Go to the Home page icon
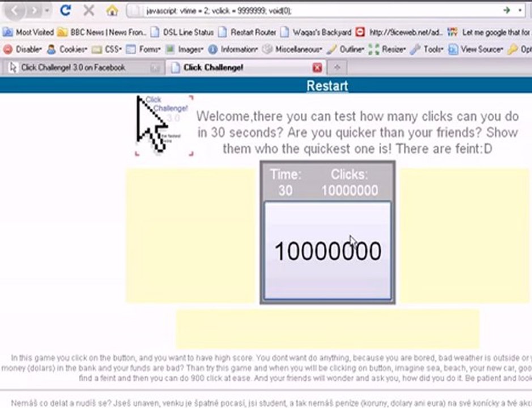The image size is (532, 408). click(x=112, y=11)
